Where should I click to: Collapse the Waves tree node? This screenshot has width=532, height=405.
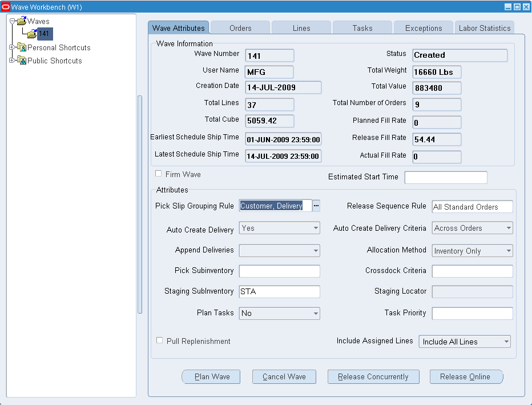coord(12,21)
